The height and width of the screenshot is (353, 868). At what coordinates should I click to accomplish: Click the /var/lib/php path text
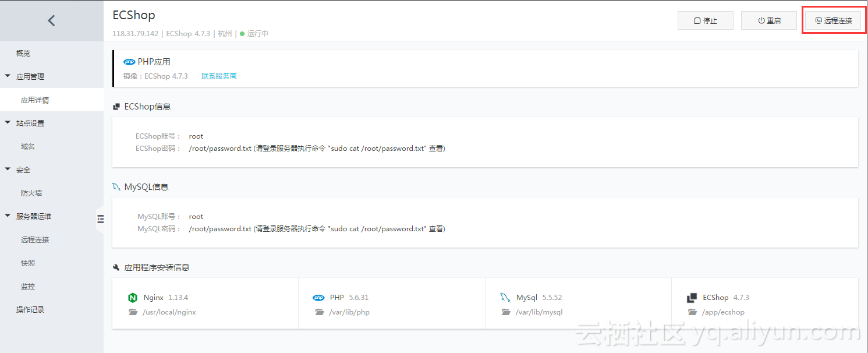coord(349,312)
